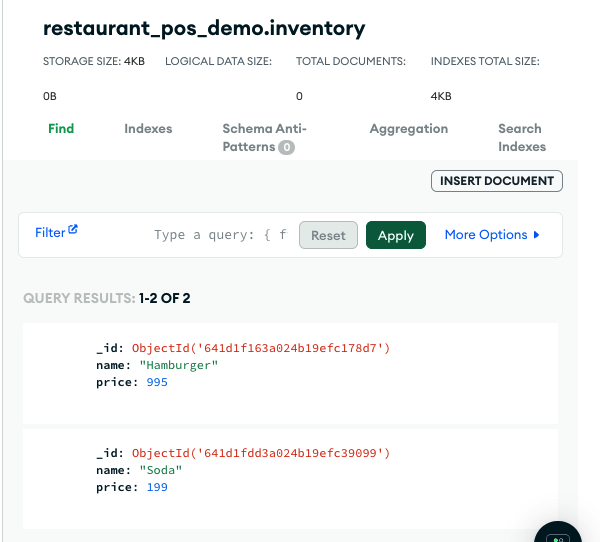Image resolution: width=600 pixels, height=542 pixels.
Task: Click the Insert Document button
Action: [497, 181]
